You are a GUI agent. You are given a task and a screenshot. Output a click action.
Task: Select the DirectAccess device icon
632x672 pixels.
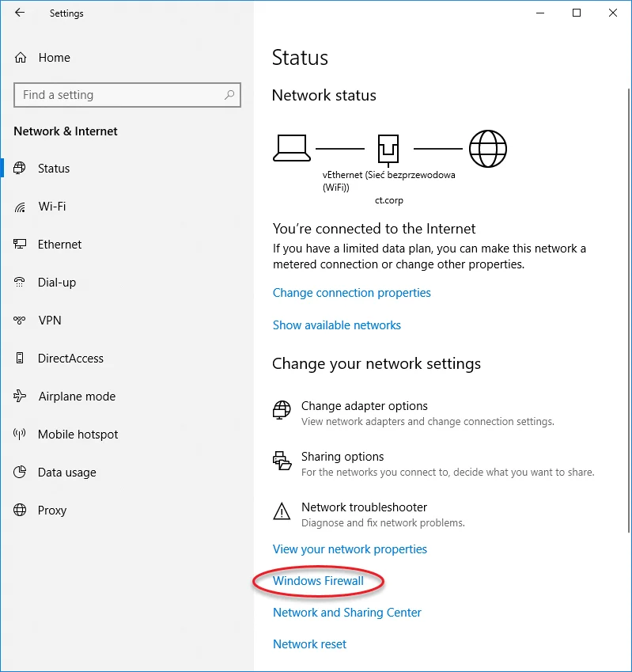20,359
